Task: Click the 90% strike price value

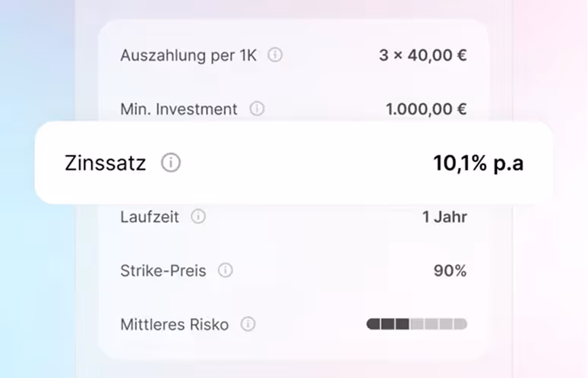Action: coord(450,270)
